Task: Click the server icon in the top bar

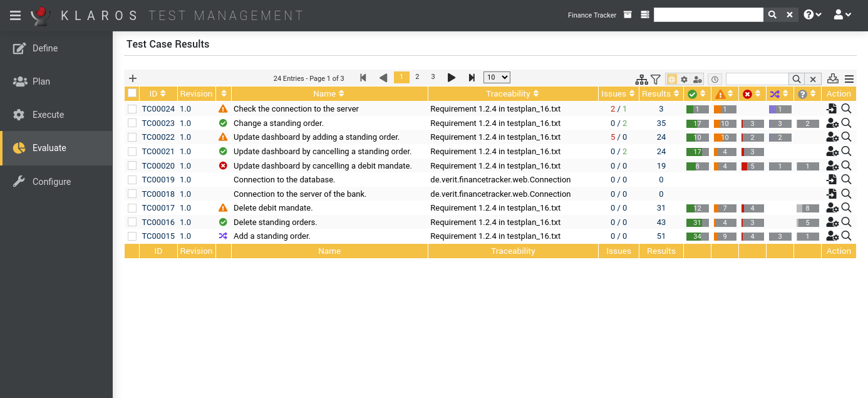Action: [644, 14]
